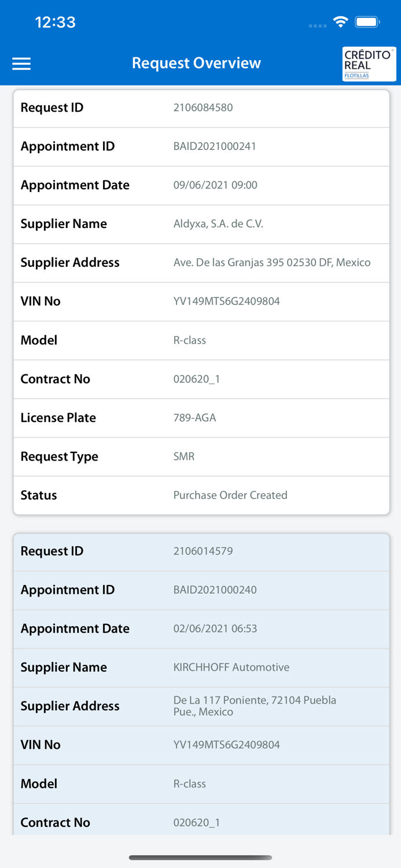Tap the Ave. De las Granjas address
Viewport: 401px width, 868px height.
(x=271, y=263)
